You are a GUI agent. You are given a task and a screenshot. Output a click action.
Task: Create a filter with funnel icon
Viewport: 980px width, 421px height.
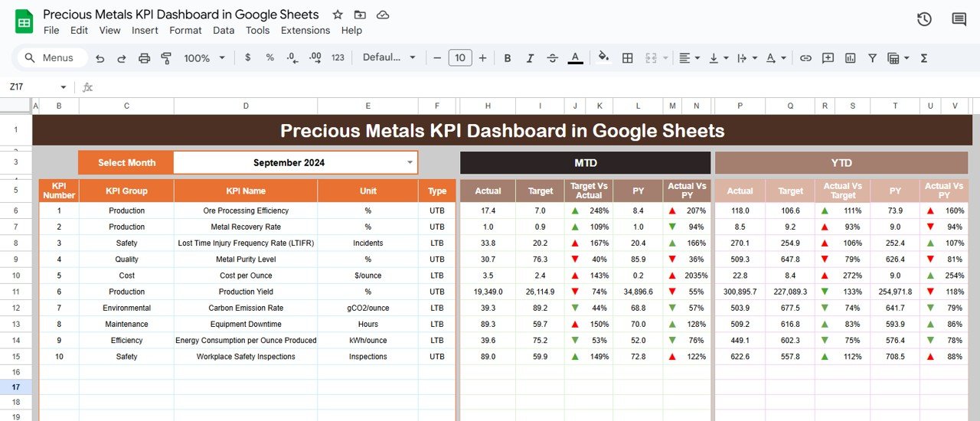pos(872,57)
